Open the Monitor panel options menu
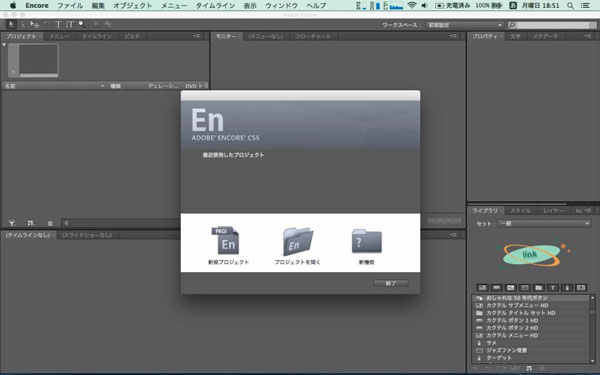Screen dimensions: 600x375 point(453,36)
